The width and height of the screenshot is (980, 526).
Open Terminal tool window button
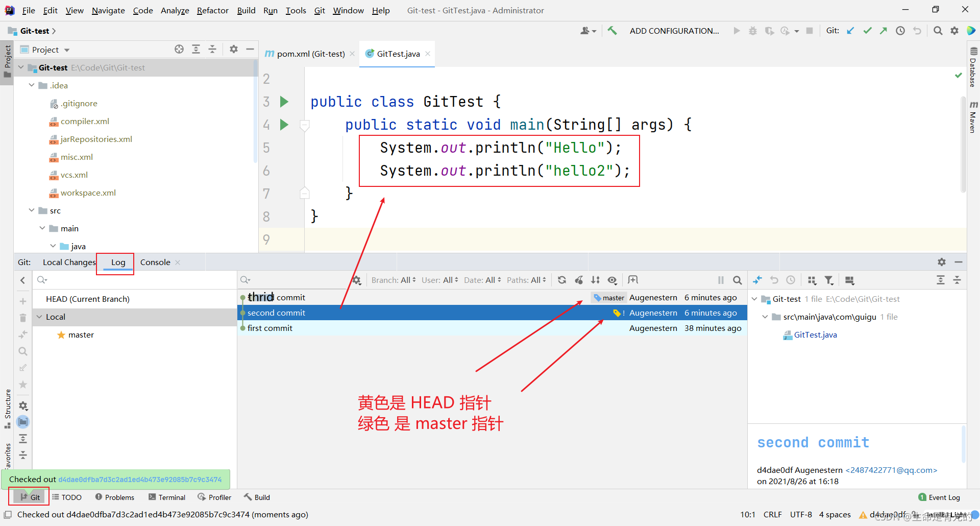(x=167, y=497)
